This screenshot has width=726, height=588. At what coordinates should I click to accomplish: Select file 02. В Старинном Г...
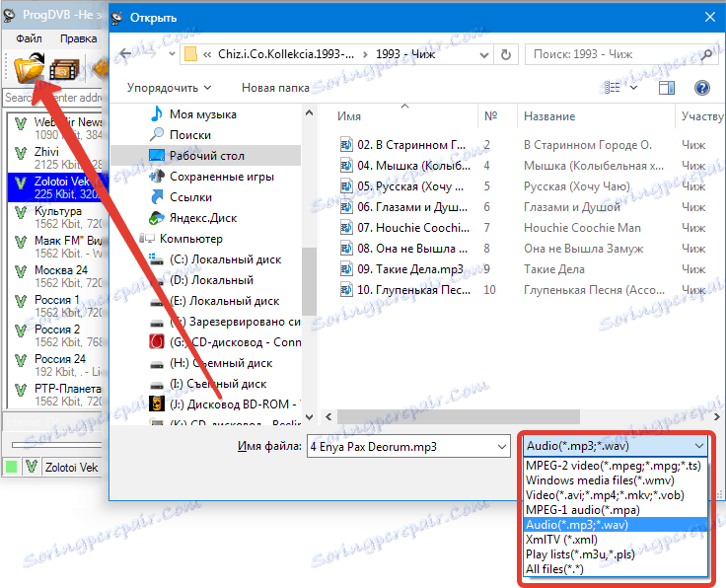coord(411,145)
